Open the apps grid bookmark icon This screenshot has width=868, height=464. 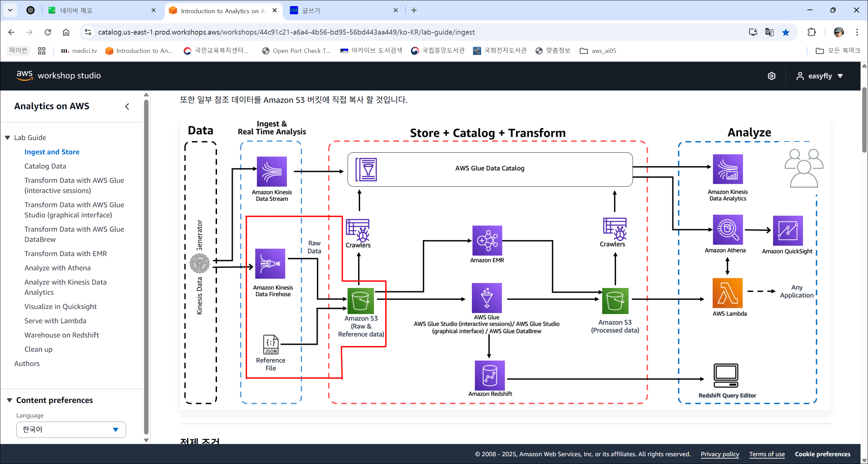pos(42,51)
